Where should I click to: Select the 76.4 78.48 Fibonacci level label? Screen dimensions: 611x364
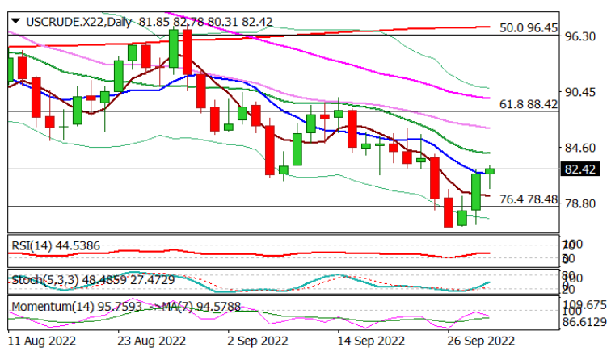tap(529, 199)
